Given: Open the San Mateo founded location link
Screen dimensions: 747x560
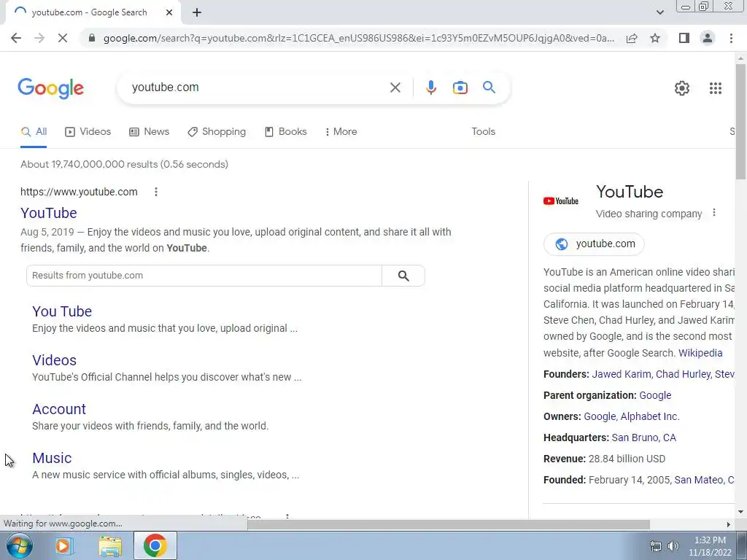Looking at the screenshot, I should [704, 480].
